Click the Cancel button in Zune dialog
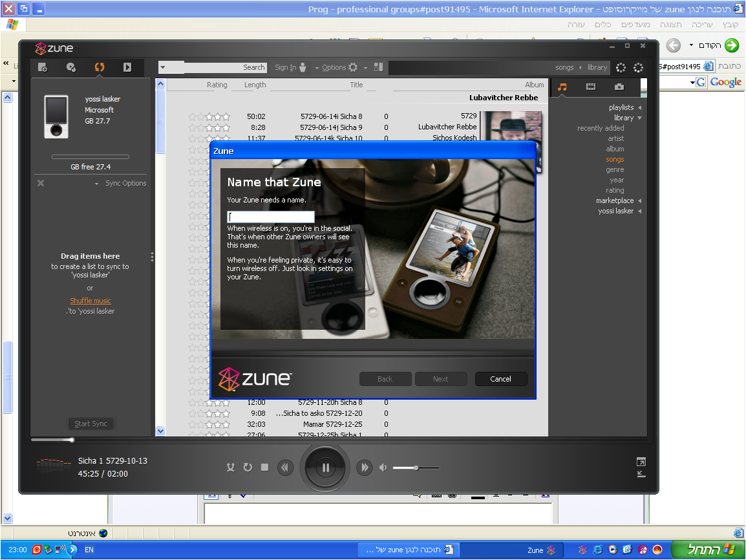Viewport: 746px width, 560px height. click(501, 379)
